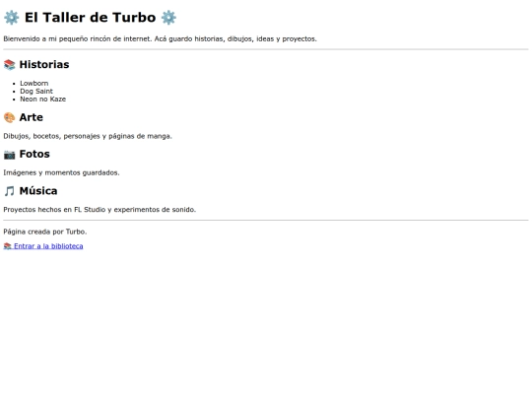The image size is (532, 399).
Task: Click the 'Dibujos, bocetos, personajes' paragraph
Action: (x=88, y=136)
